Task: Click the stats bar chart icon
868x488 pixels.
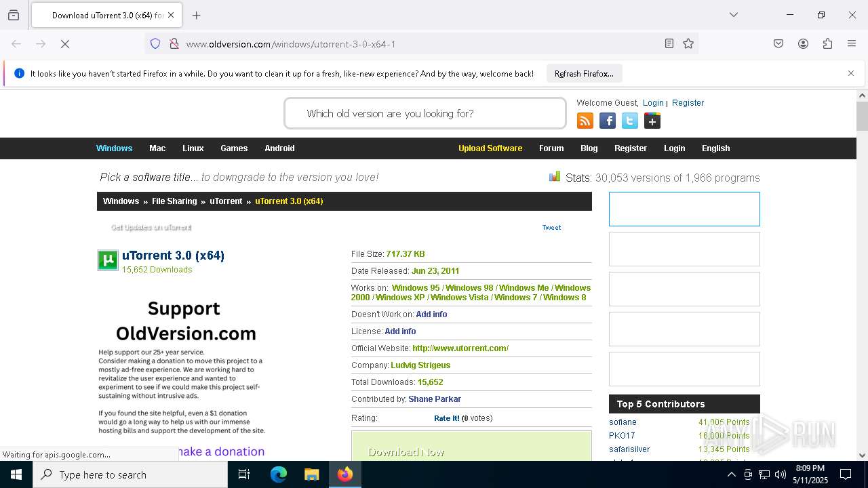Action: (555, 177)
